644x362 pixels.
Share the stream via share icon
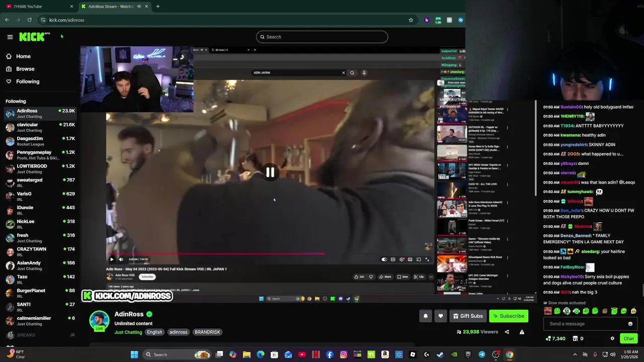[507, 332]
